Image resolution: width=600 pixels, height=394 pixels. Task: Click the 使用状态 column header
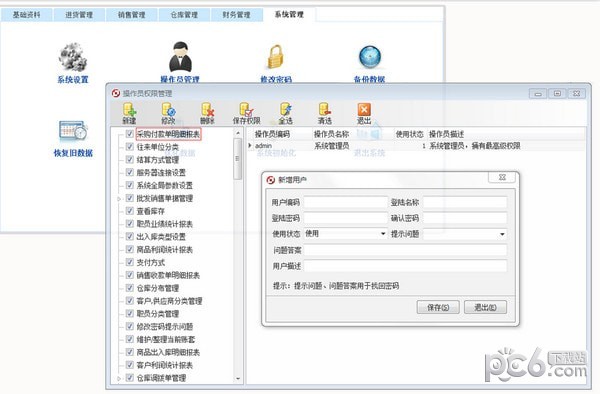point(409,134)
